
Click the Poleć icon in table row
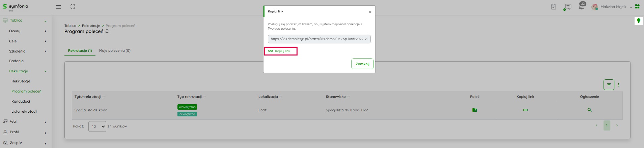tap(475, 110)
